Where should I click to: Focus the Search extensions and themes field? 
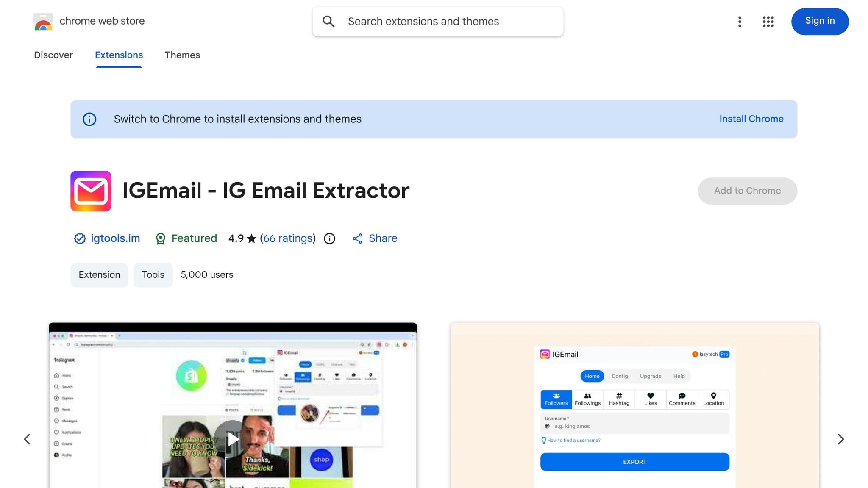[x=438, y=22]
